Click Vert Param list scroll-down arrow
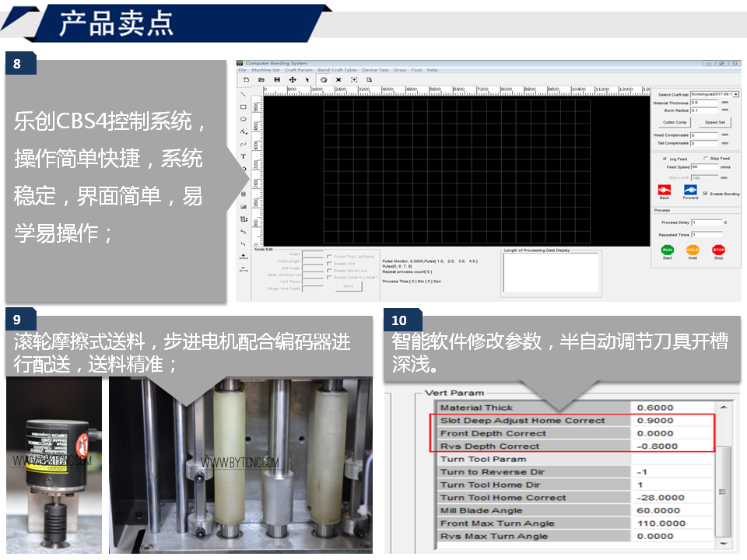The image size is (747, 560). tap(724, 535)
